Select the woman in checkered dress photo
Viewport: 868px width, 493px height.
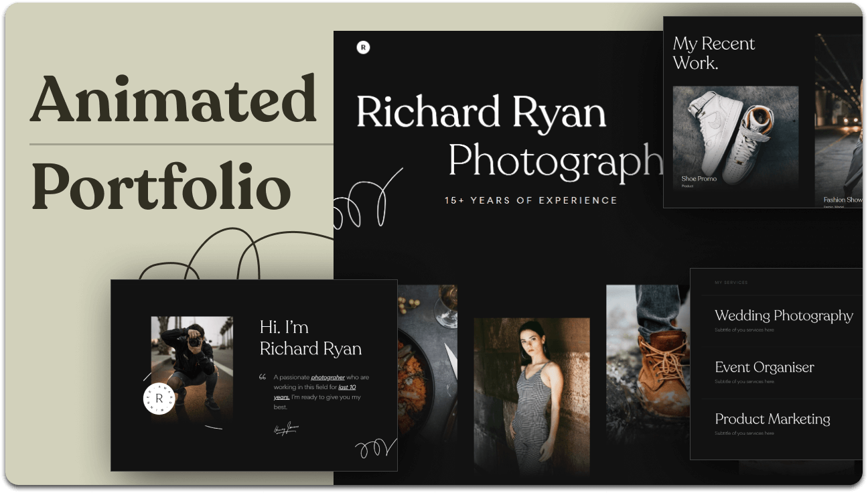(x=532, y=397)
